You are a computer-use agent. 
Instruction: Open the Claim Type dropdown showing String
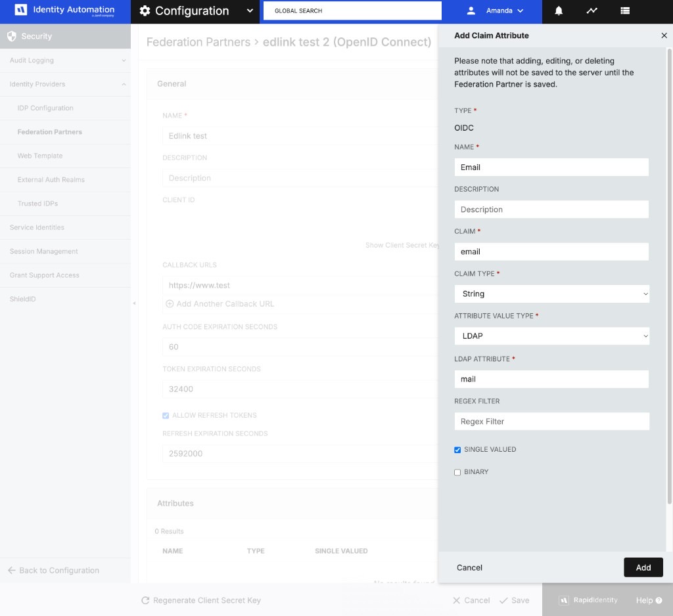click(551, 294)
